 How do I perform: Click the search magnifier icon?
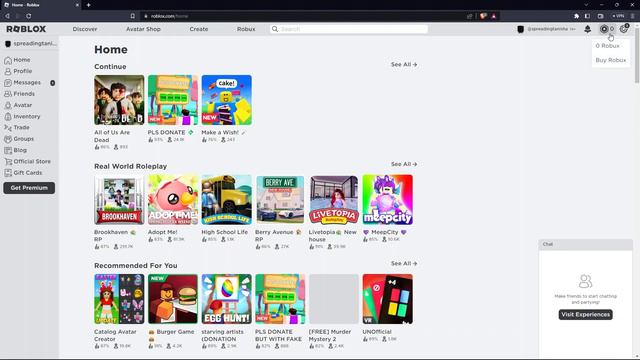275,29
